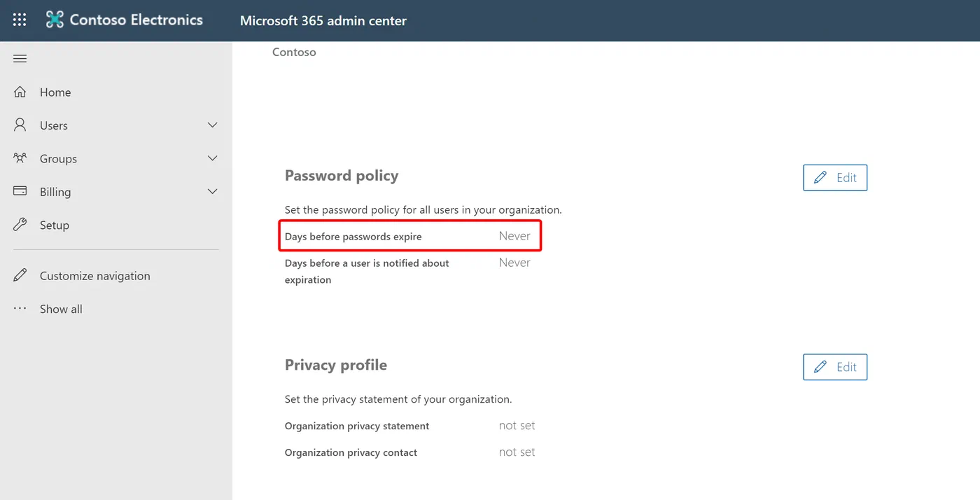Click the Home house icon
This screenshot has height=500, width=980.
20,92
